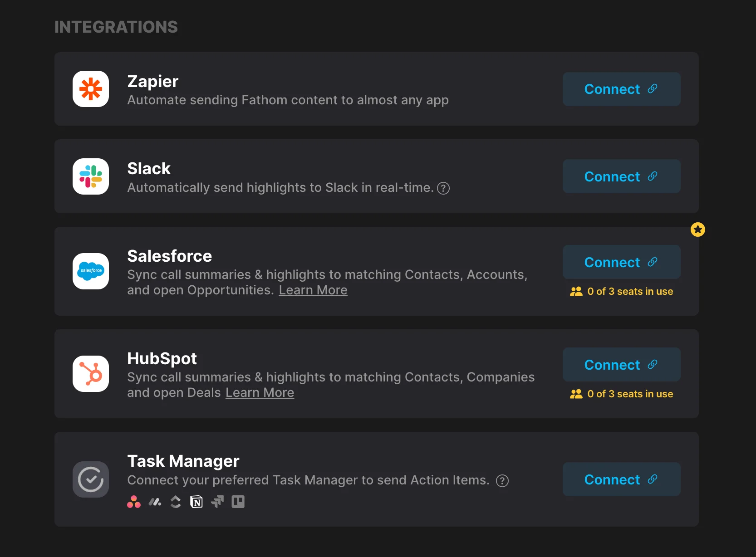
Task: Click the Notion icon under Task Manager
Action: [196, 502]
